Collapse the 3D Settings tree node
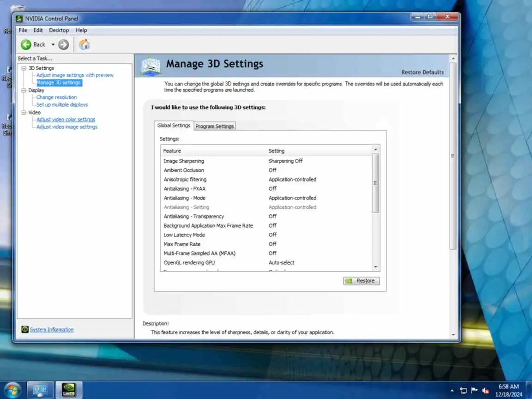This screenshot has width=532, height=399. coord(24,68)
